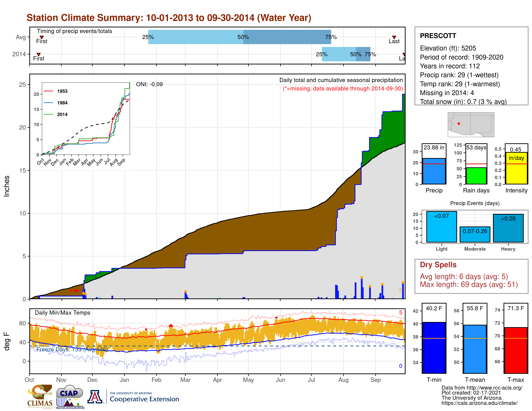Click the 2014 25%-50% light blue bar
Viewport: 532px width, 411px height.
(339, 54)
